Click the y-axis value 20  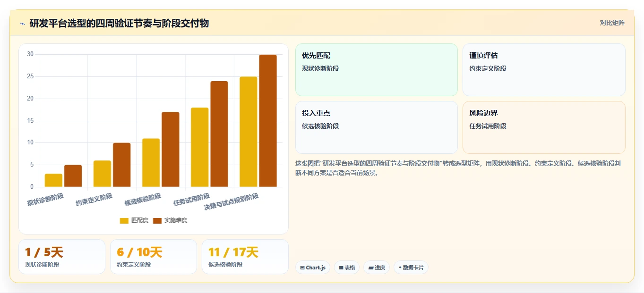tap(30, 99)
